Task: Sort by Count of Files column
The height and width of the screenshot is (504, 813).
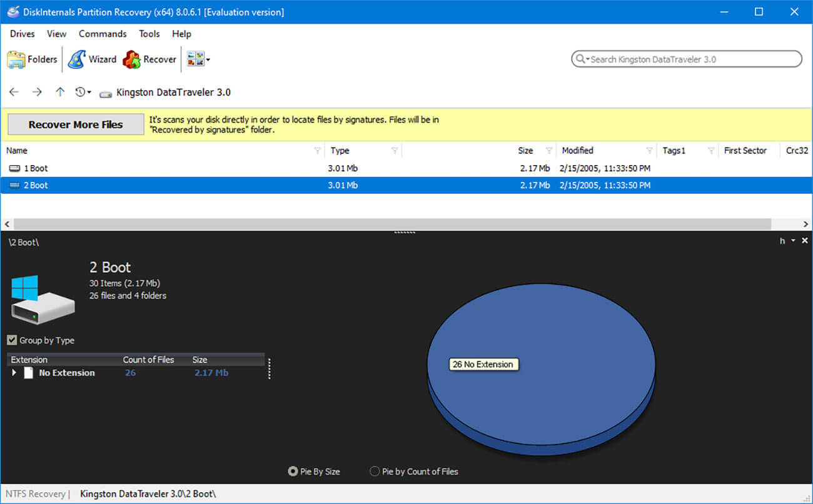Action: [x=148, y=360]
